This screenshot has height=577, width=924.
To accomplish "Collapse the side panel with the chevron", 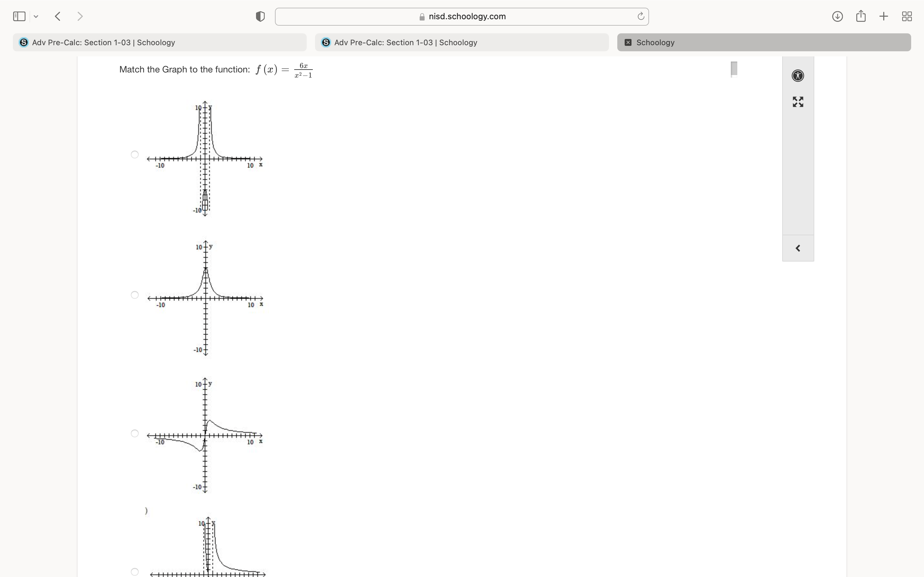I will 798,248.
